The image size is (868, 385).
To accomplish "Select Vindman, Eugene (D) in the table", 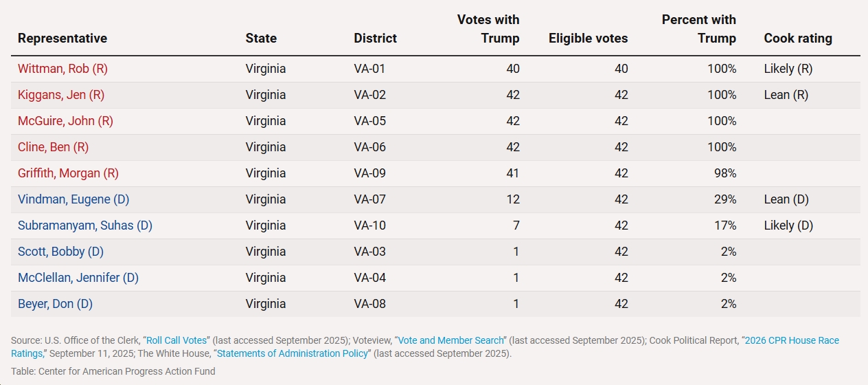I will [73, 199].
